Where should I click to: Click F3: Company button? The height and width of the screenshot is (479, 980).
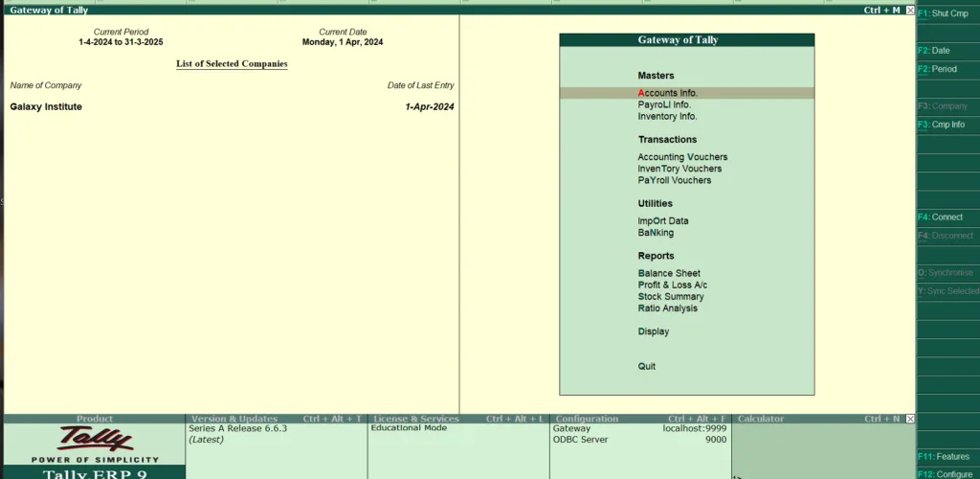pyautogui.click(x=947, y=106)
